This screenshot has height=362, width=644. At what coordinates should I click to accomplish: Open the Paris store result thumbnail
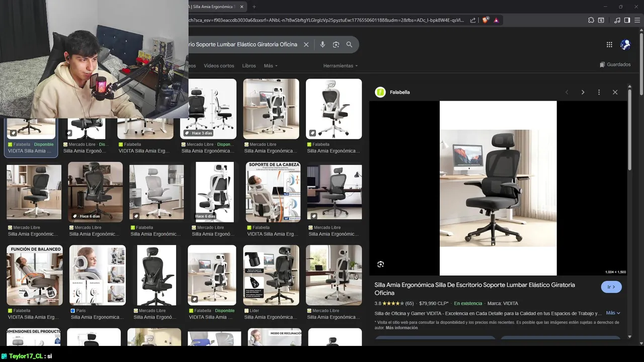click(98, 275)
